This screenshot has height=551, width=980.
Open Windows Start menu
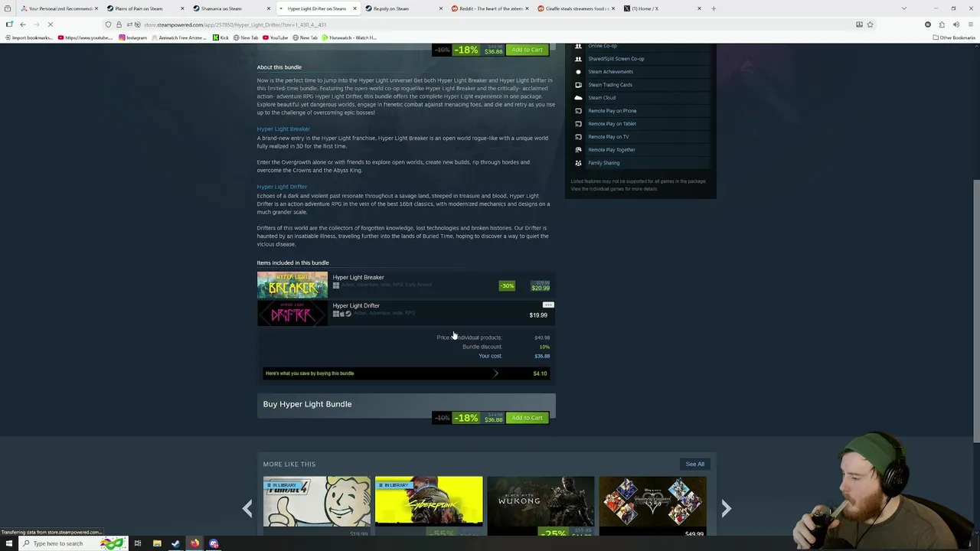click(9, 543)
